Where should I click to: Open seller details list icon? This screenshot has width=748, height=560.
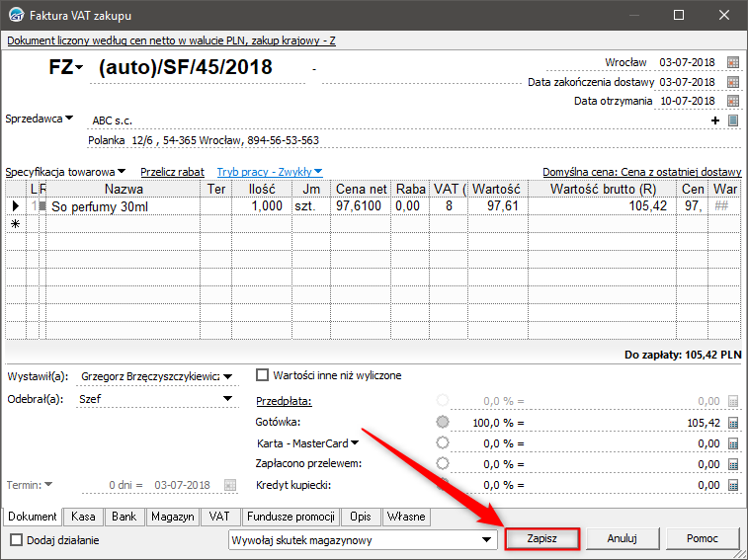tap(733, 120)
